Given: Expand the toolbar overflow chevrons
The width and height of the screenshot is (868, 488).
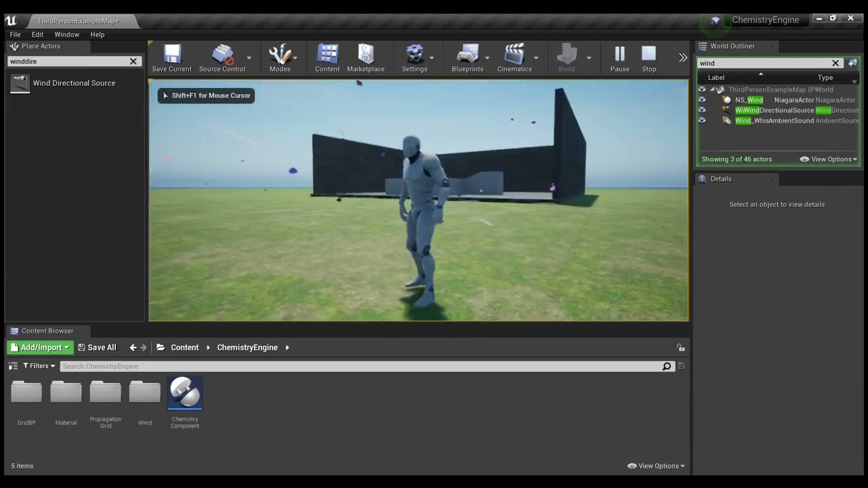Looking at the screenshot, I should (683, 58).
